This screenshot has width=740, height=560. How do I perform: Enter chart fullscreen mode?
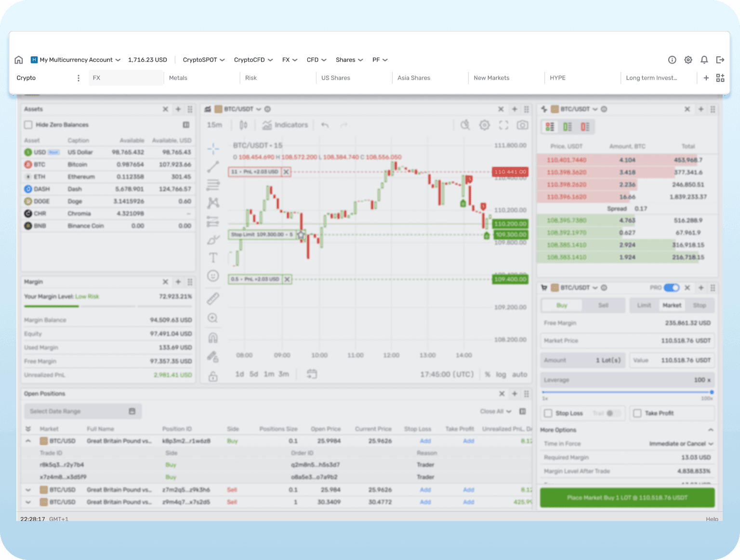click(x=504, y=125)
